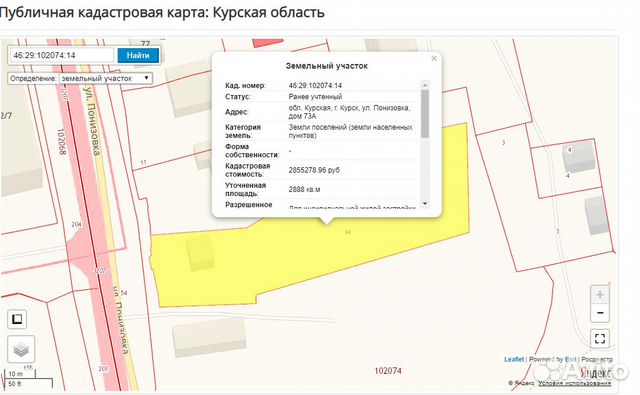Zoom out with the minus button
This screenshot has width=640, height=395.
click(600, 313)
